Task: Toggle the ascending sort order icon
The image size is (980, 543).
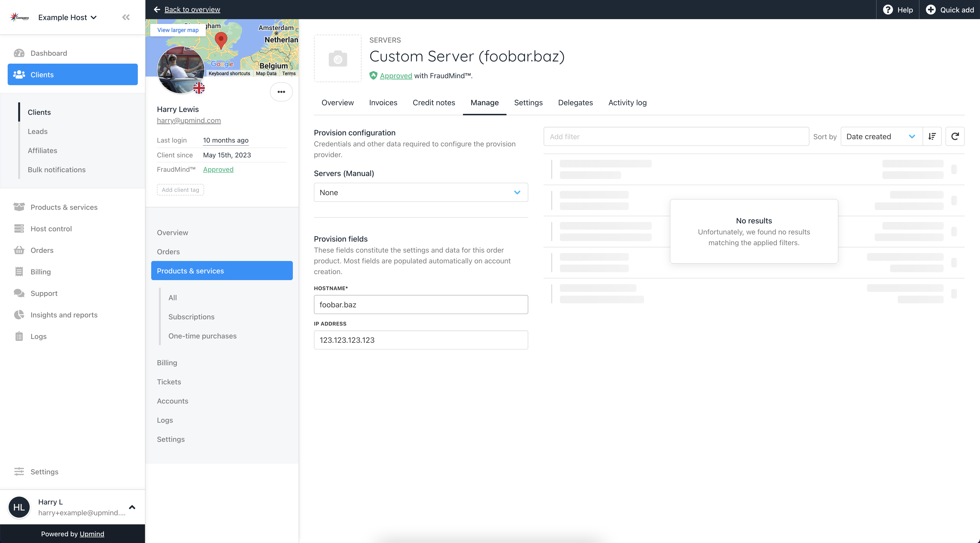Action: pyautogui.click(x=932, y=136)
